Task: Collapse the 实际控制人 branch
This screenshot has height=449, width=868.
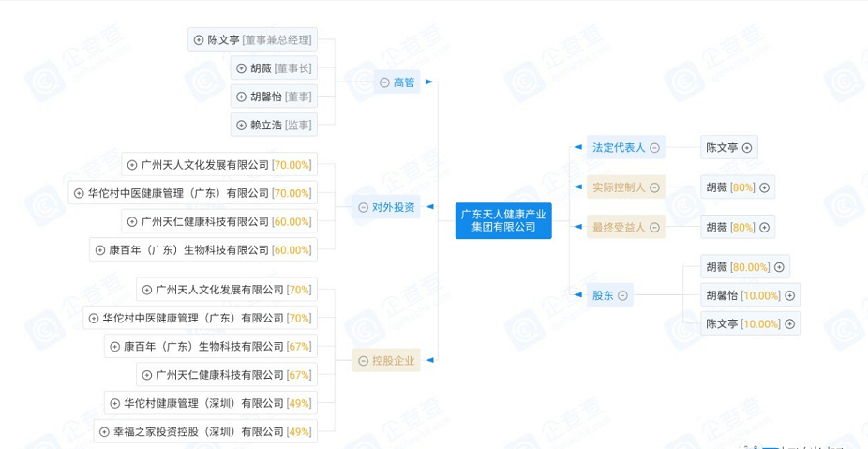Action: [x=654, y=187]
